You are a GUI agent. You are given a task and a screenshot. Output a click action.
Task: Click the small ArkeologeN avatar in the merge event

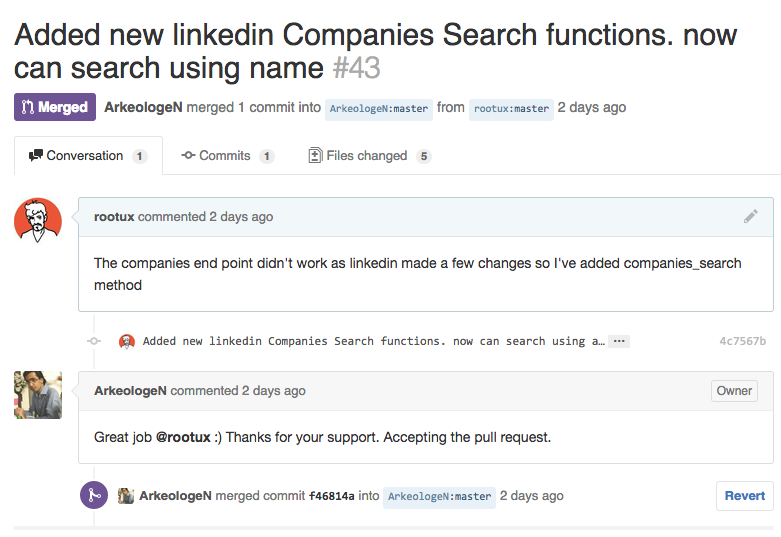126,496
